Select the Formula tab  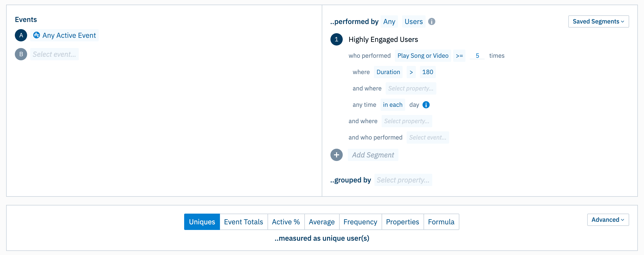pyautogui.click(x=441, y=222)
